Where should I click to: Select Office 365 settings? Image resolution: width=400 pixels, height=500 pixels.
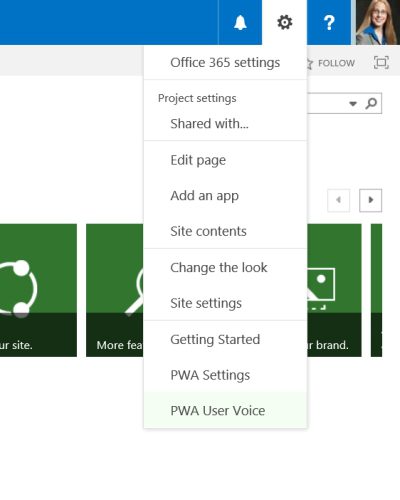tap(225, 63)
